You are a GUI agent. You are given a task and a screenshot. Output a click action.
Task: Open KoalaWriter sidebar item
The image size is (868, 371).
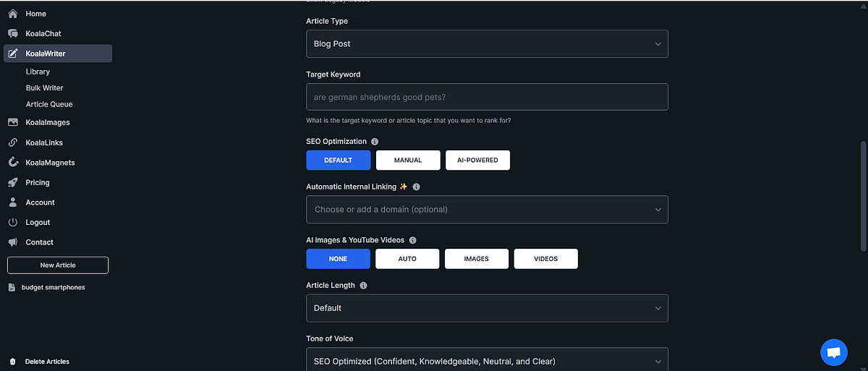(58, 54)
